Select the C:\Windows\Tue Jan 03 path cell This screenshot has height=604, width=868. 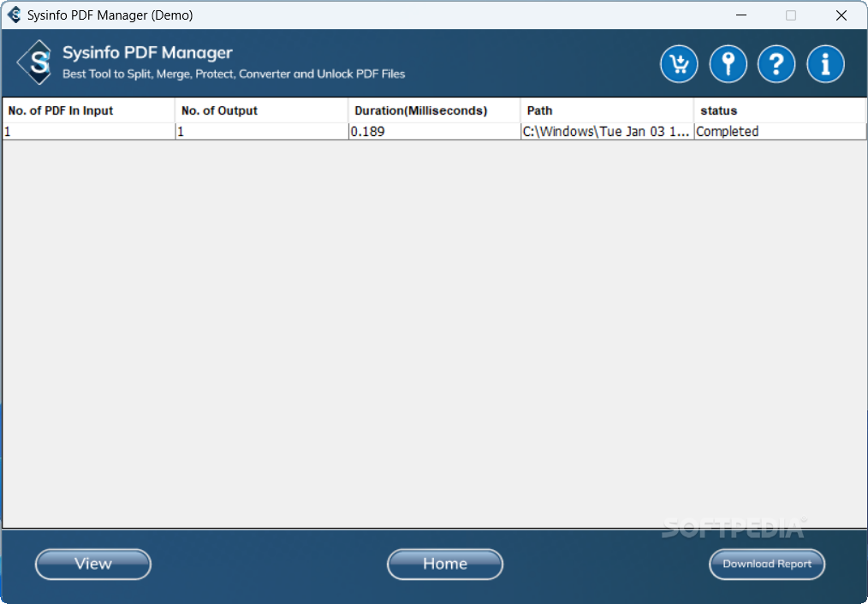pyautogui.click(x=607, y=132)
